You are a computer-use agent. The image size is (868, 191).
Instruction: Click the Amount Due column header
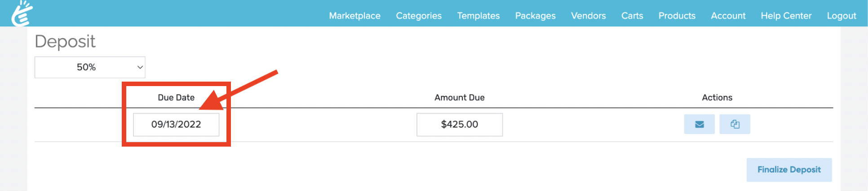click(459, 98)
